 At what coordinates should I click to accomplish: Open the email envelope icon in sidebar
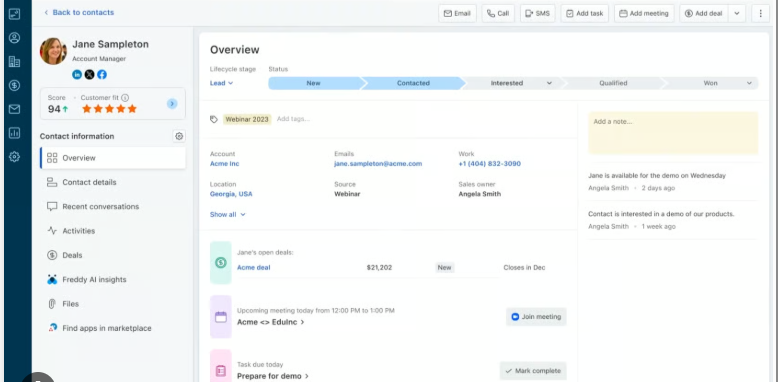coord(14,109)
